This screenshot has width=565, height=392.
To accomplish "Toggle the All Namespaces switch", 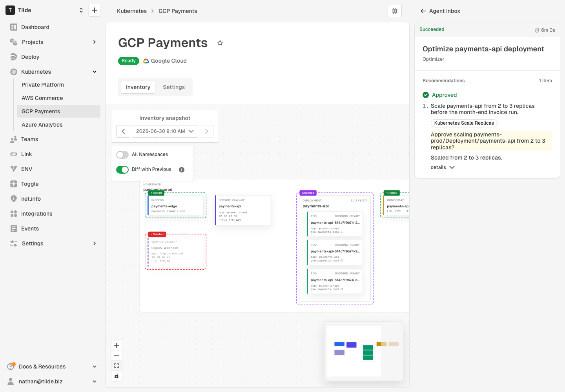I will point(122,155).
